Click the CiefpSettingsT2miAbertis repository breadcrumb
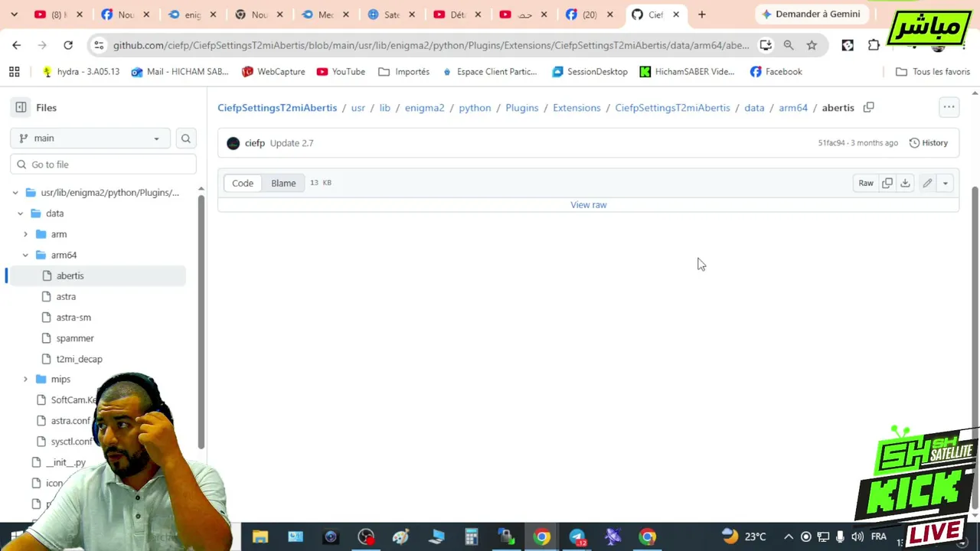 pos(277,108)
